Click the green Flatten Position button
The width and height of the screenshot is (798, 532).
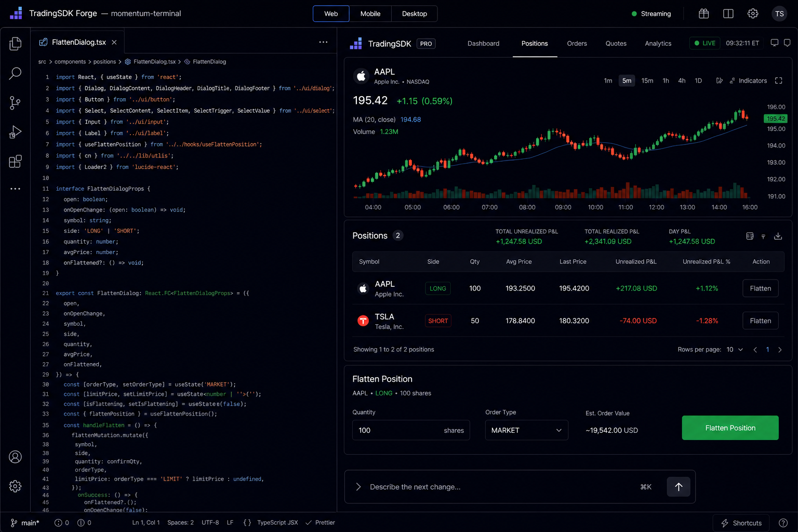tap(730, 428)
